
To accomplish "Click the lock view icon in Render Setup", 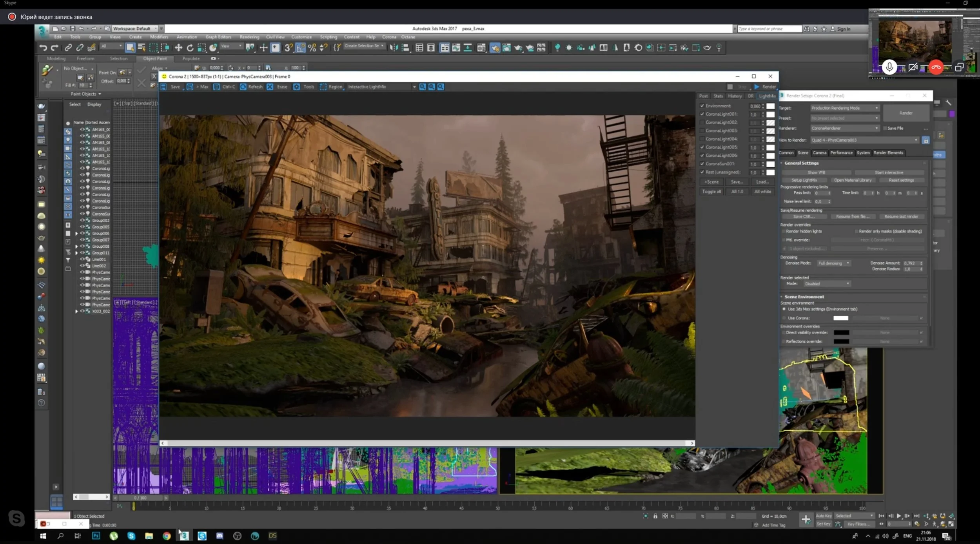I will pos(926,140).
